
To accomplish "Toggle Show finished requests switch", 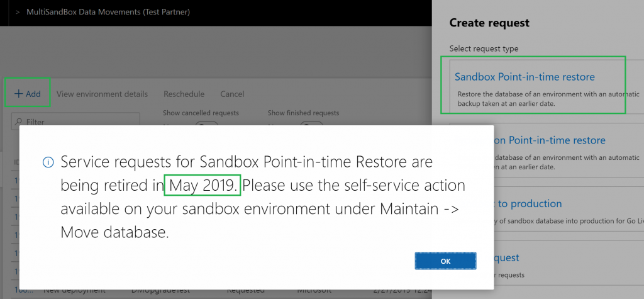I will point(312,124).
